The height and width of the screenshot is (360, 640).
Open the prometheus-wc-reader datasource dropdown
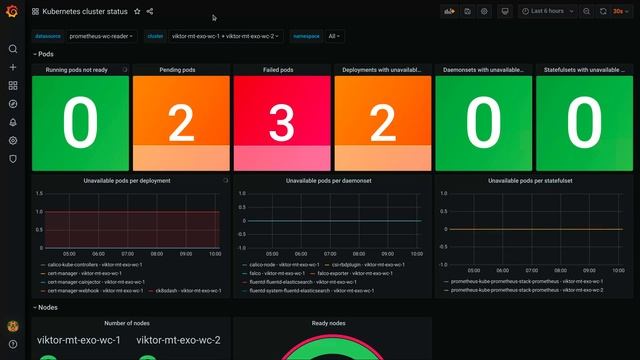101,36
